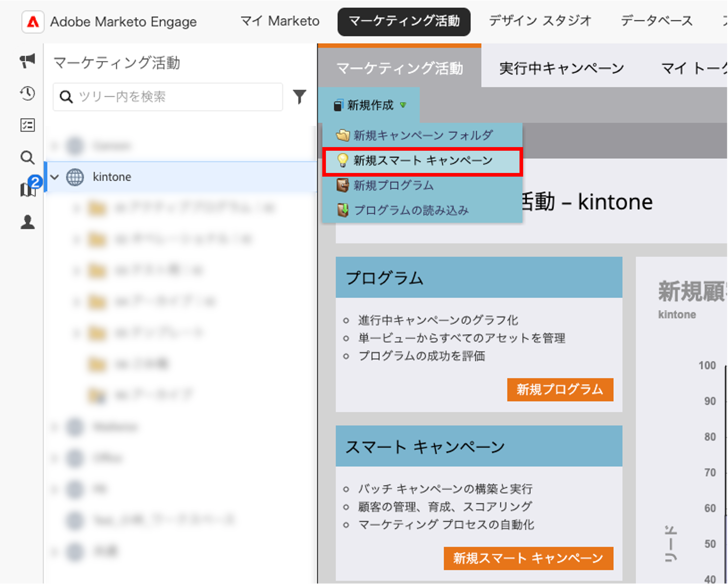
Task: Open マイ Marketo top navigation
Action: 280,21
